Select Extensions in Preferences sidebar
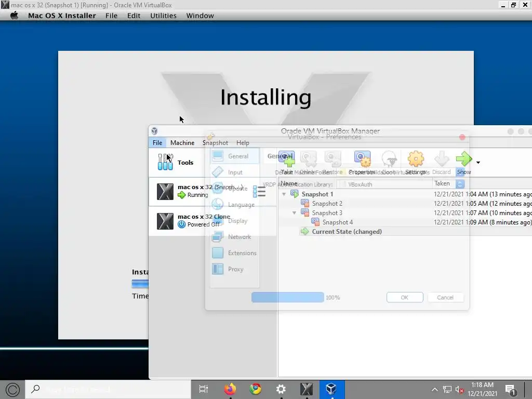The height and width of the screenshot is (399, 532). click(x=234, y=253)
